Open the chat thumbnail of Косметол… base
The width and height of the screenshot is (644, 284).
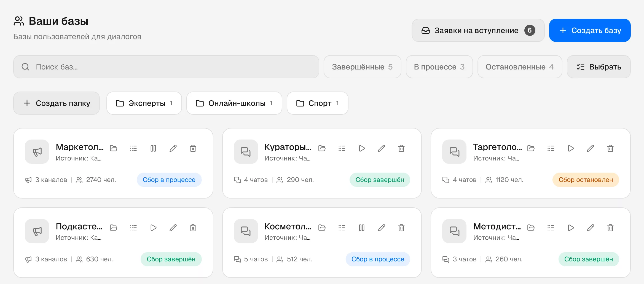pos(246,231)
